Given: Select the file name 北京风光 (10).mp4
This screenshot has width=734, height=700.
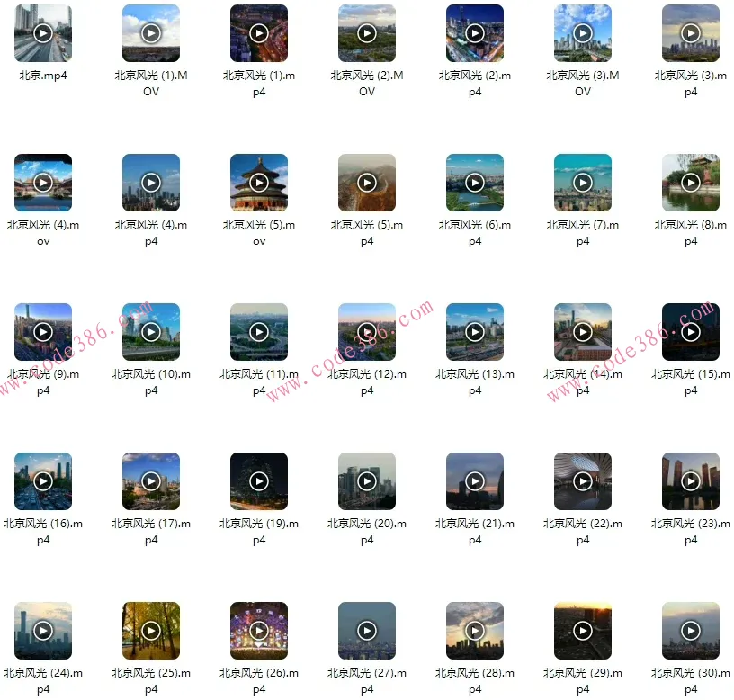Looking at the screenshot, I should [151, 382].
